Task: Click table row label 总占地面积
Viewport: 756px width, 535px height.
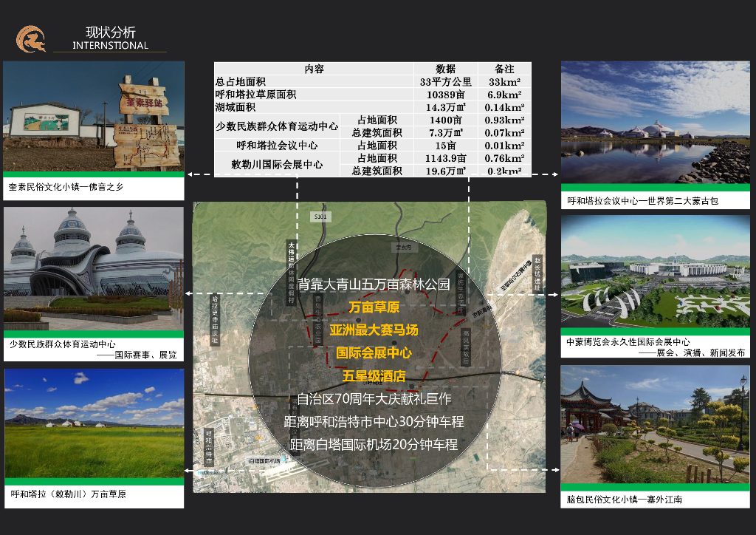Action: 241,81
